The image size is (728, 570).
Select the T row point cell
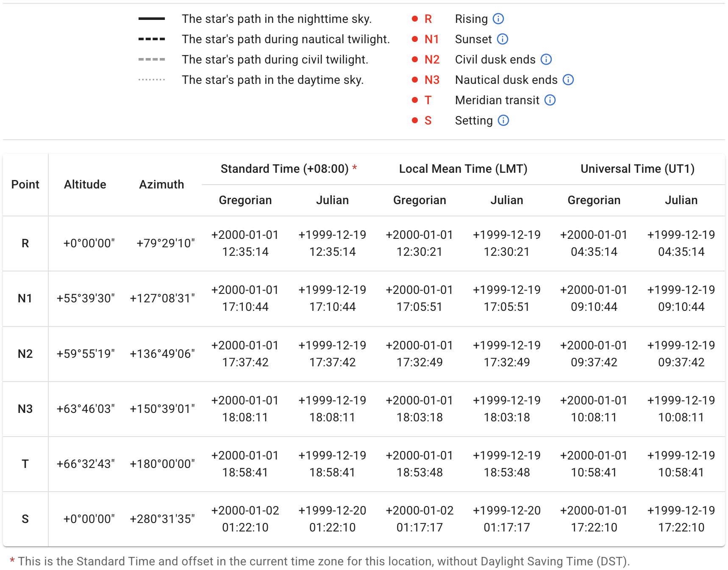point(25,464)
